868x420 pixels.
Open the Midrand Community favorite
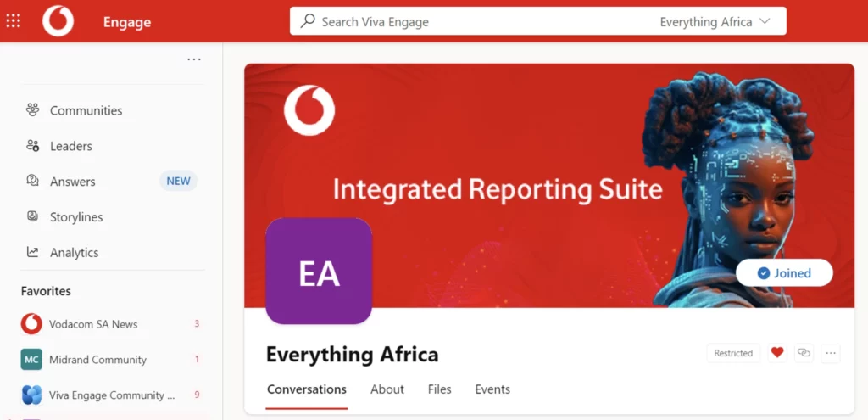tap(97, 360)
